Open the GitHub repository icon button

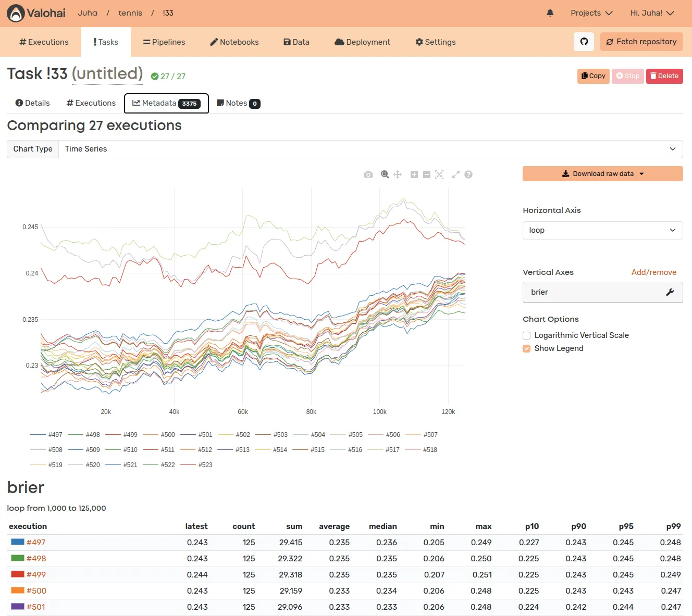[584, 42]
